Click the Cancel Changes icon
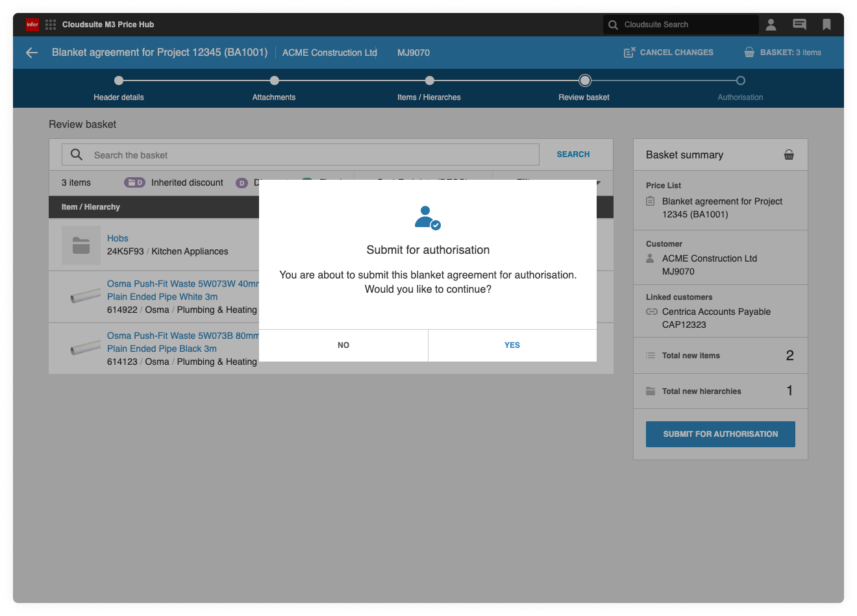Image resolution: width=857 pixels, height=616 pixels. [630, 52]
